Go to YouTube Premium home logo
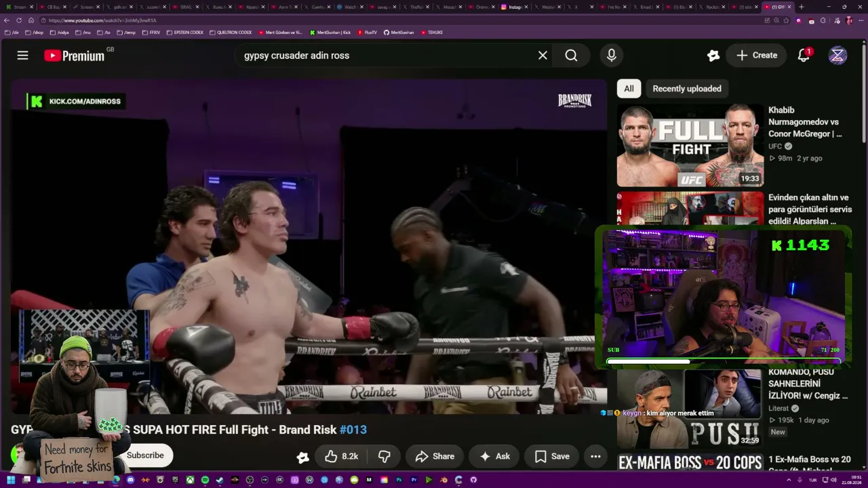The width and height of the screenshot is (868, 488). [x=75, y=56]
